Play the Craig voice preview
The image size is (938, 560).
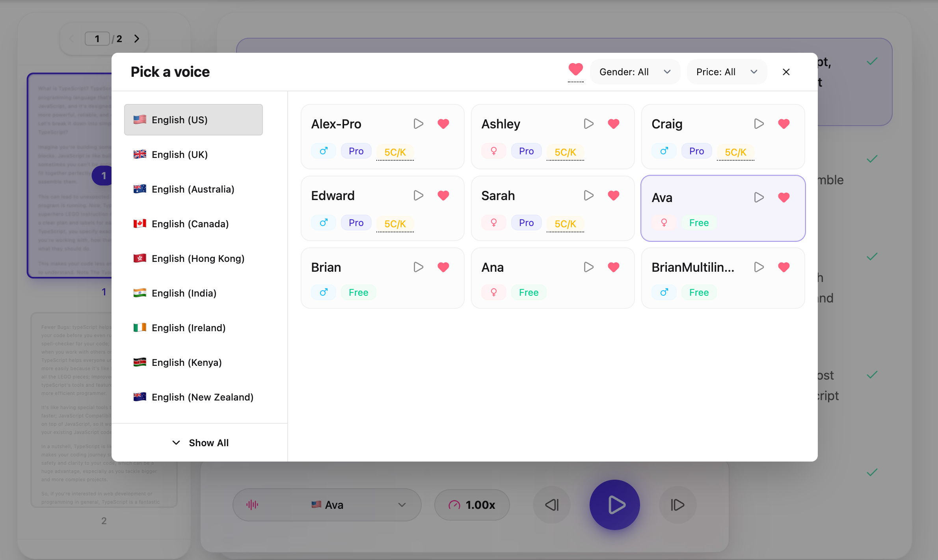click(759, 124)
